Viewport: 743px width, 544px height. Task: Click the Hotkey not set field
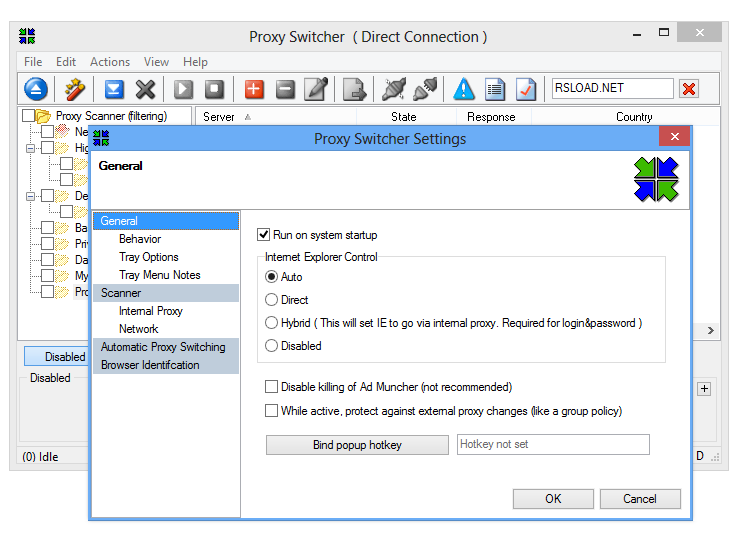[553, 444]
